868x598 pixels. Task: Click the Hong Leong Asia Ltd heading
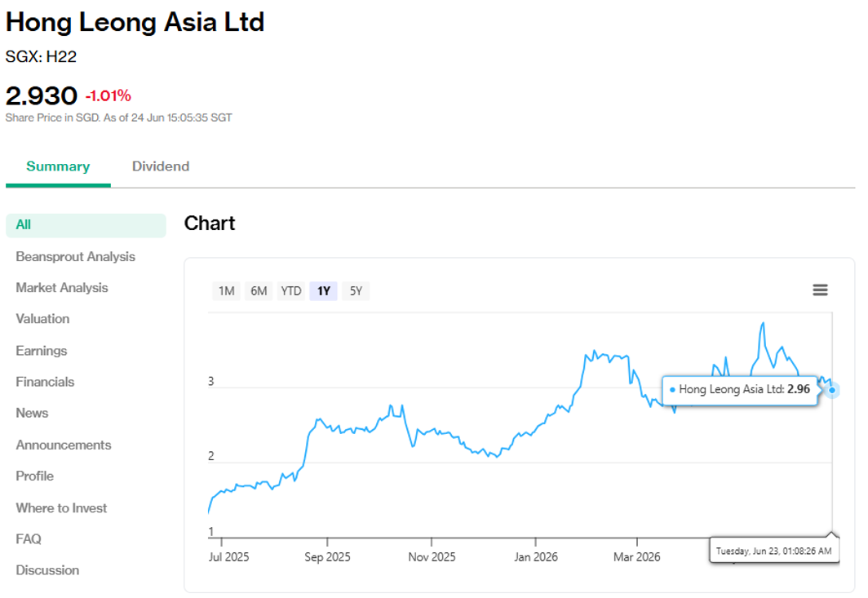[135, 23]
